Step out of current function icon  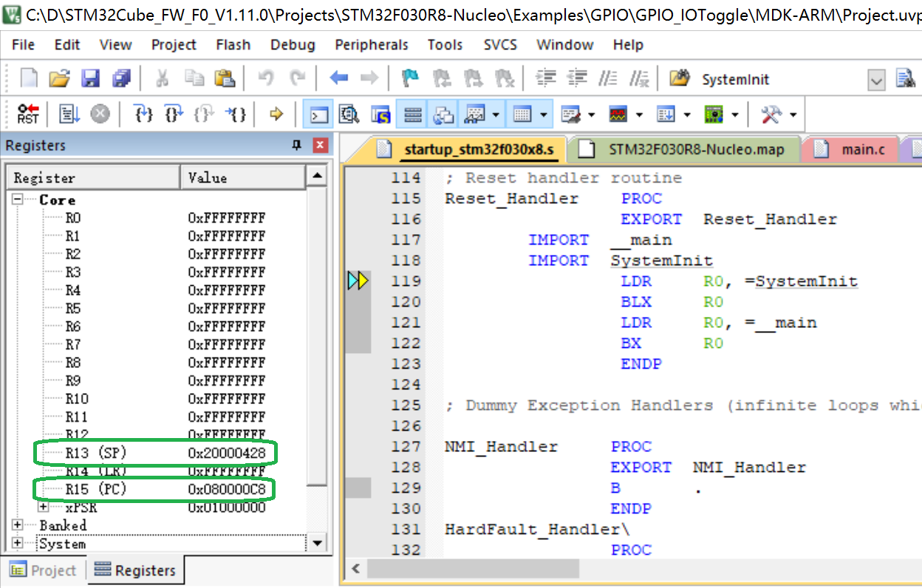205,114
